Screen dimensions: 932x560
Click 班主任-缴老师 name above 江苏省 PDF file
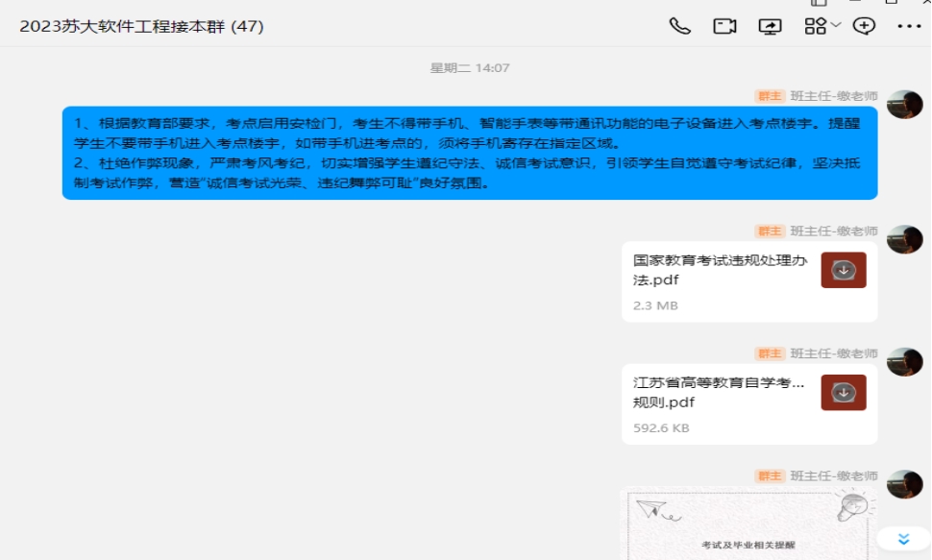click(833, 353)
